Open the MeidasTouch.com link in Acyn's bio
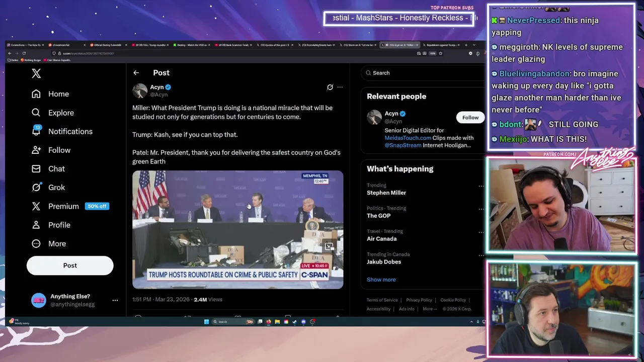This screenshot has height=362, width=644. pyautogui.click(x=408, y=138)
